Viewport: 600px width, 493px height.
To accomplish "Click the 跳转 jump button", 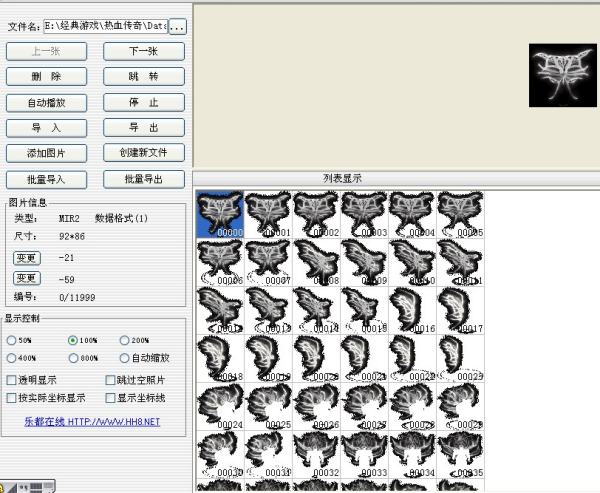I will tap(144, 77).
